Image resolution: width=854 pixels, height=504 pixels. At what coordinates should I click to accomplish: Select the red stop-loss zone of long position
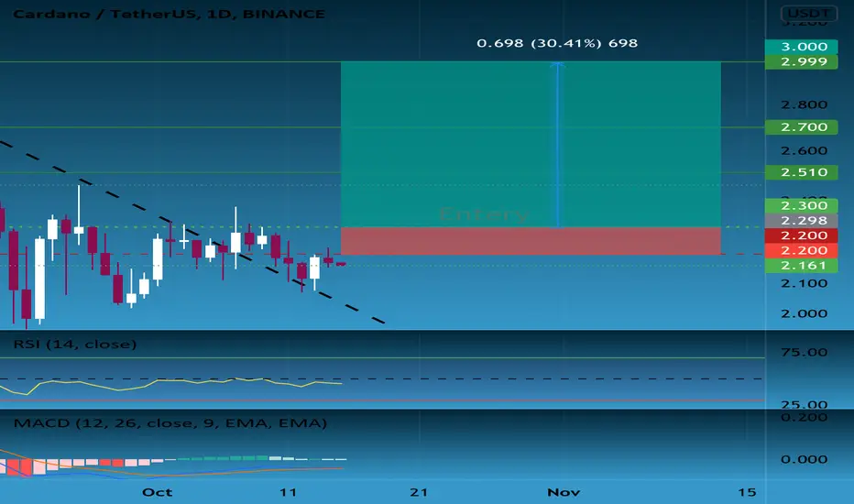click(531, 241)
